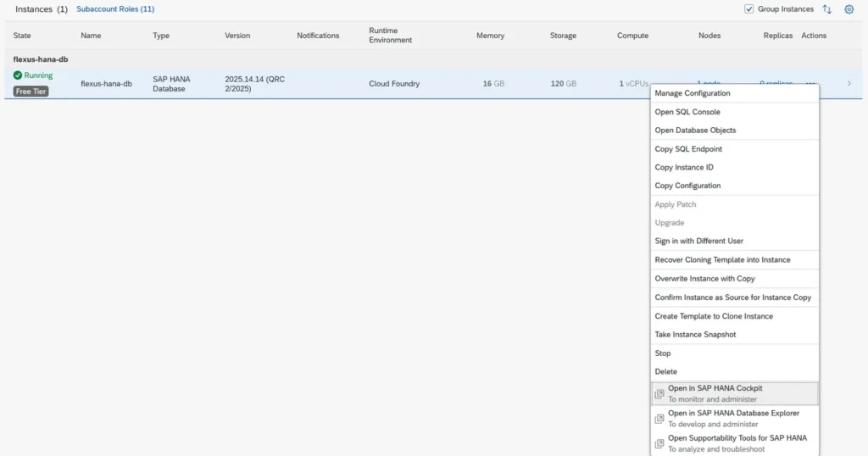Click the Memory column header
The height and width of the screenshot is (456, 868).
(x=490, y=36)
